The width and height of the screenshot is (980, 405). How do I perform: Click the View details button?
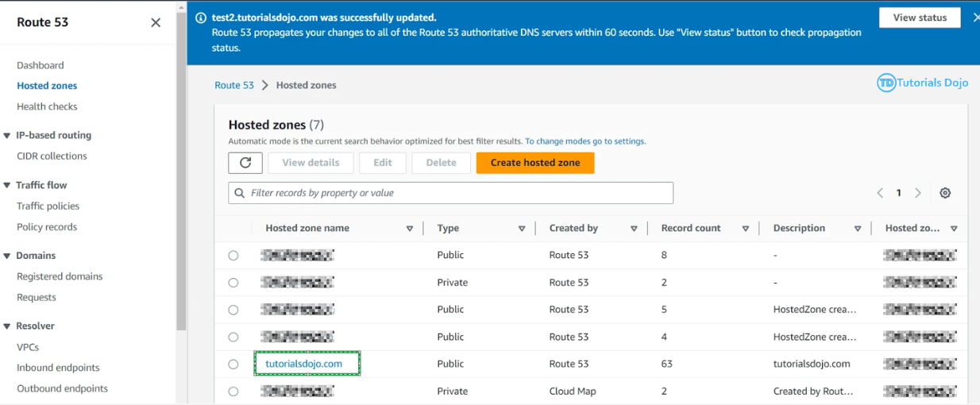[311, 163]
